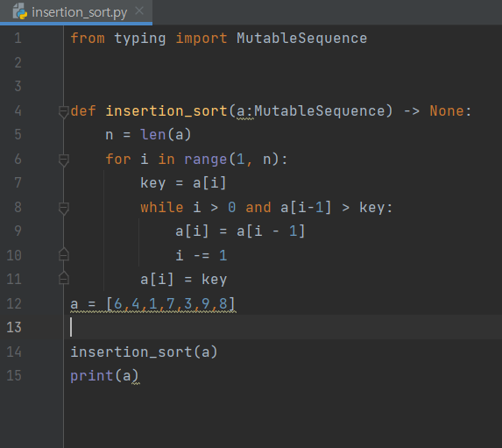The width and height of the screenshot is (502, 448).
Task: Collapse the def insertion_sort fold marker
Action: click(x=64, y=112)
